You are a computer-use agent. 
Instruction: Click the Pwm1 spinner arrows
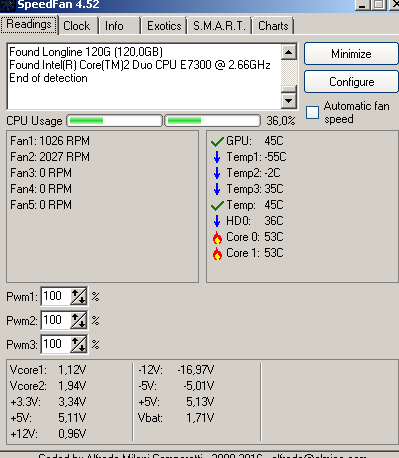pyautogui.click(x=79, y=296)
